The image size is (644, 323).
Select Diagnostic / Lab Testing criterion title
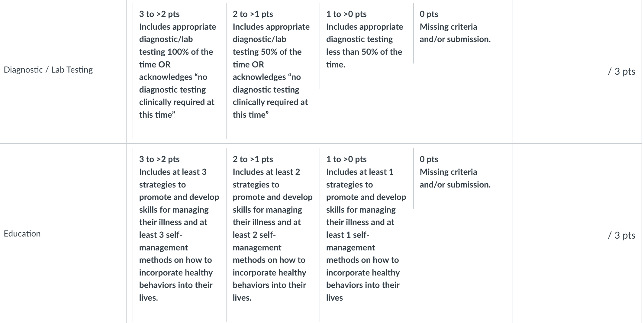(48, 70)
